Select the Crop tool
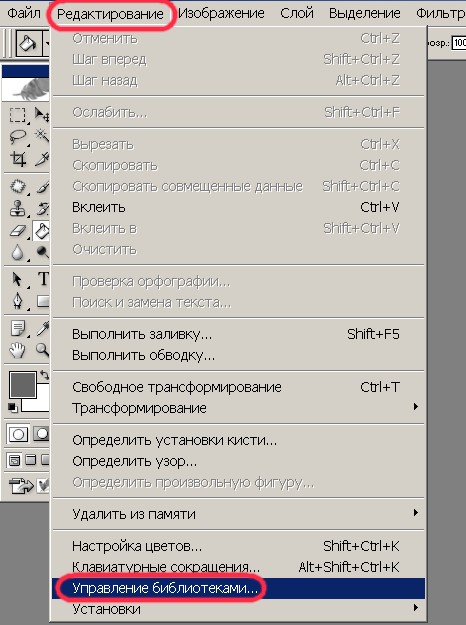Screen dimensions: 466x625 click(x=18, y=159)
